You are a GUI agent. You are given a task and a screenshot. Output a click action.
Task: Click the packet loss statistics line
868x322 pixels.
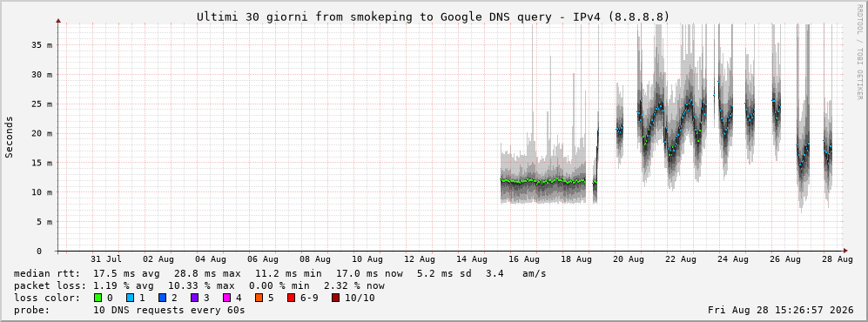coord(198,285)
